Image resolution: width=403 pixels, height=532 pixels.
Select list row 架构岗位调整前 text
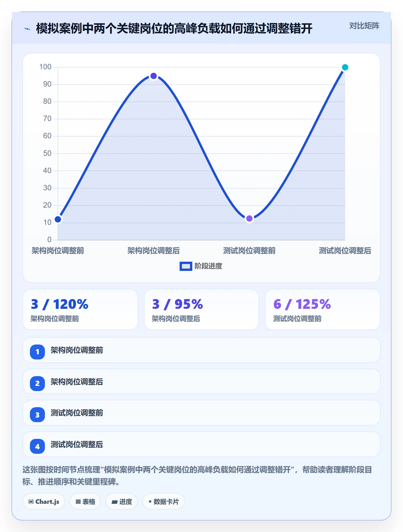(x=77, y=350)
